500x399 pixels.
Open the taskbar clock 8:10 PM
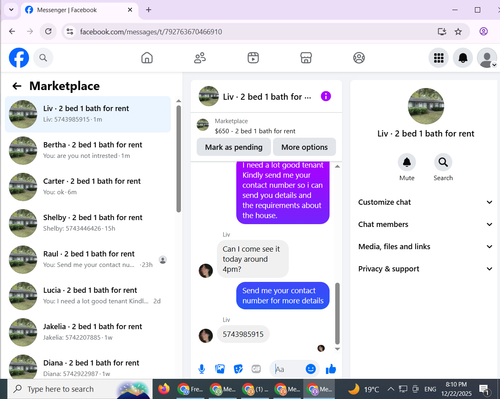point(456,389)
